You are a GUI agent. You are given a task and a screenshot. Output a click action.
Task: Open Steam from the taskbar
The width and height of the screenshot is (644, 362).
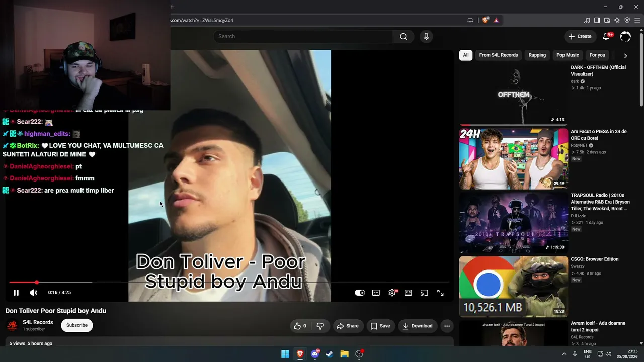coord(330,354)
